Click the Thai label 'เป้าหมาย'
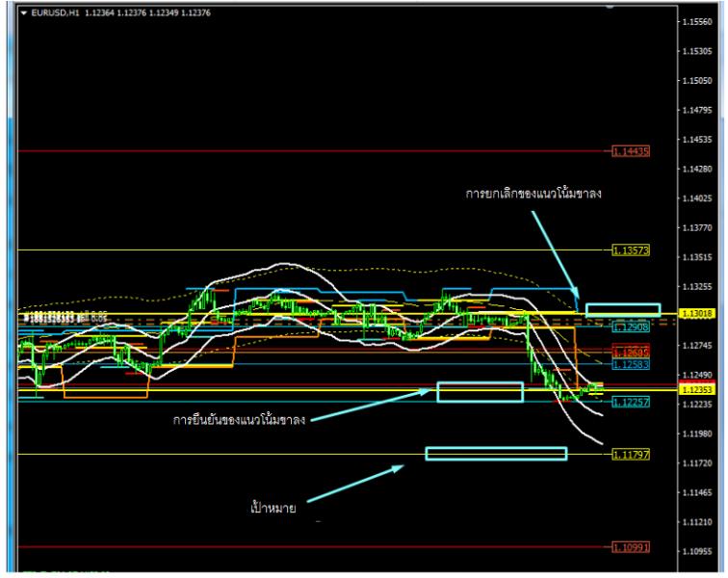This screenshot has width=728, height=578. pos(273,507)
